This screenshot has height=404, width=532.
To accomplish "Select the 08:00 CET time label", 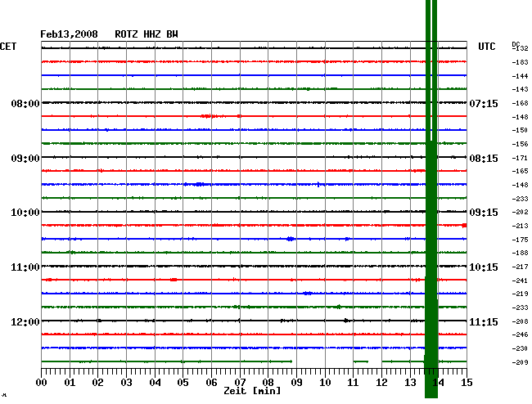I will 25,103.
